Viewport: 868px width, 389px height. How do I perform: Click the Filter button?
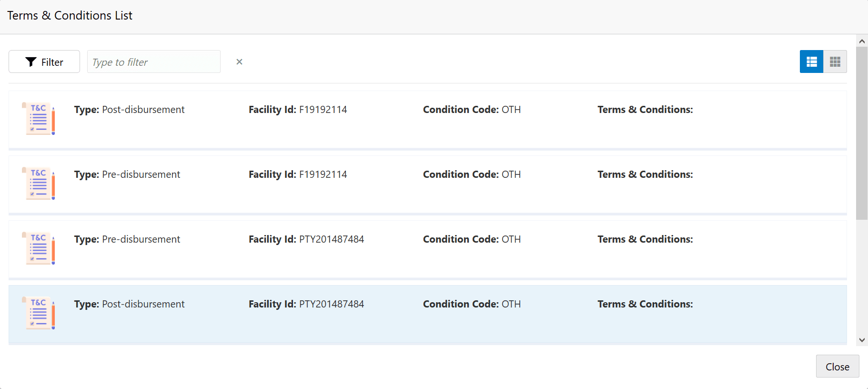click(44, 61)
